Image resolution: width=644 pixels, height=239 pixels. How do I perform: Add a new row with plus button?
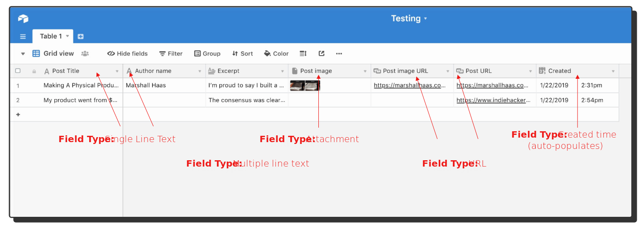[x=18, y=115]
